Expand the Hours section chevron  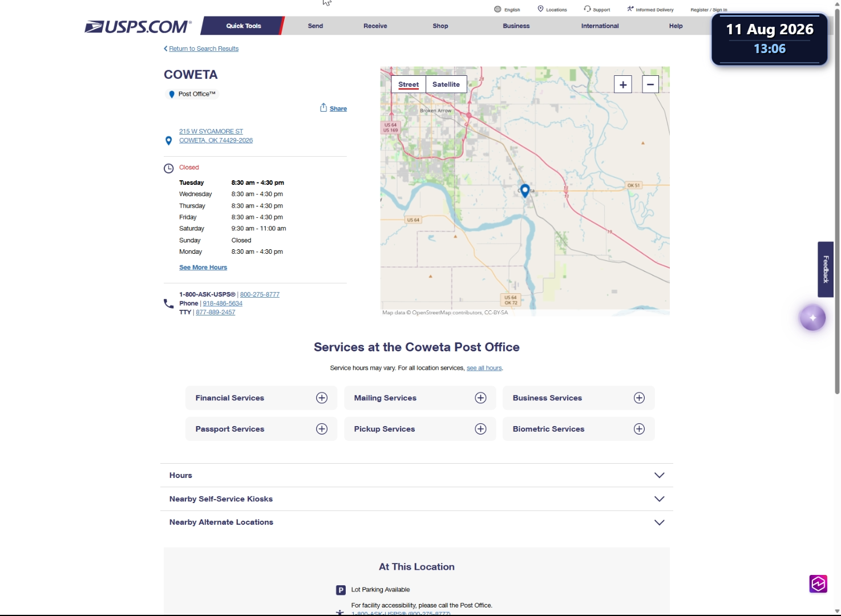[x=660, y=475]
